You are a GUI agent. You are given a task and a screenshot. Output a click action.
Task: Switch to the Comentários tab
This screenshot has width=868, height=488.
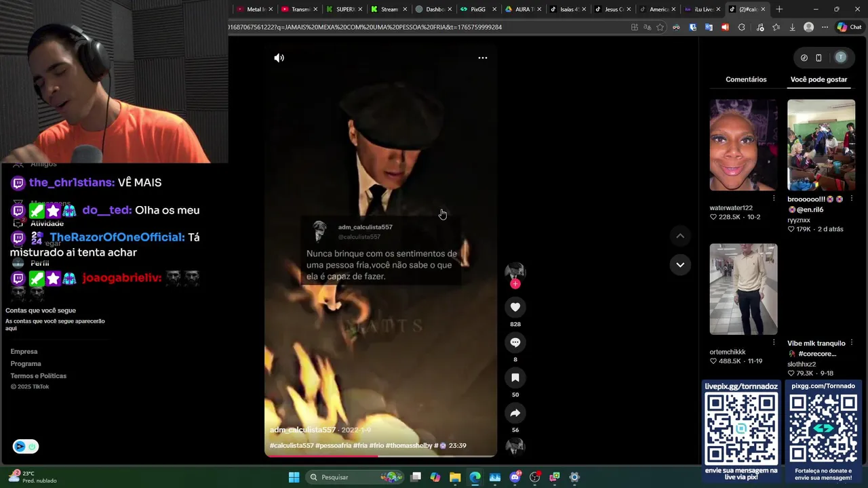[746, 79]
